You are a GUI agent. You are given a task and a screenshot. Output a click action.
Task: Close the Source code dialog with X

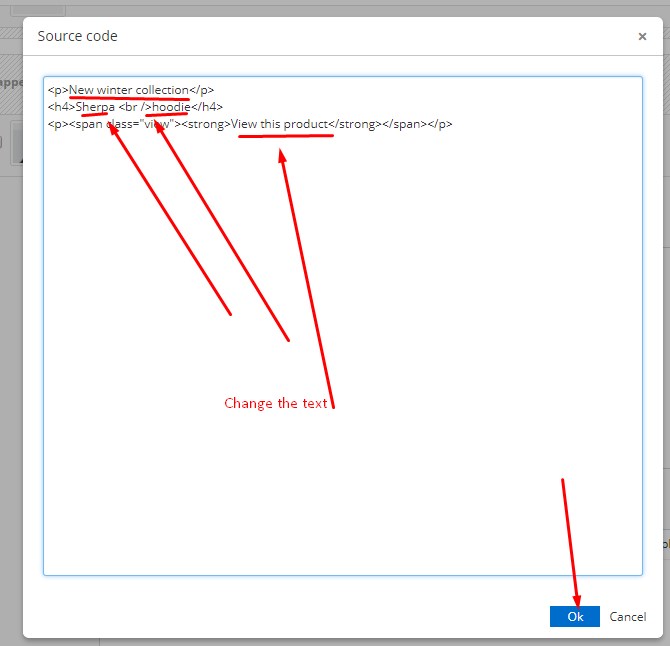coord(642,36)
